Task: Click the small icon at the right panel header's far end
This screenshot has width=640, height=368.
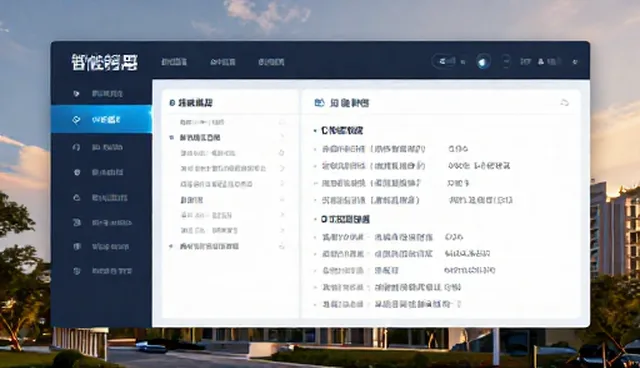Action: point(564,102)
